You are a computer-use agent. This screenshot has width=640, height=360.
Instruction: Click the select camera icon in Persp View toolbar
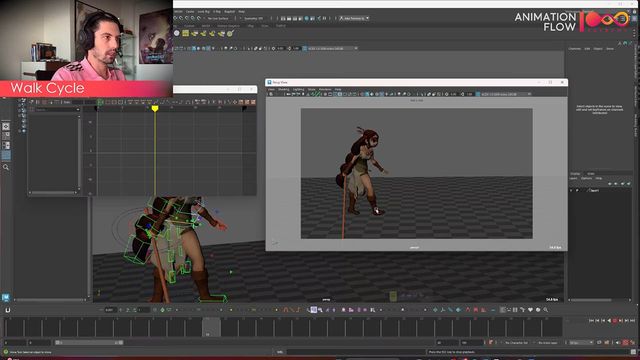[271, 94]
